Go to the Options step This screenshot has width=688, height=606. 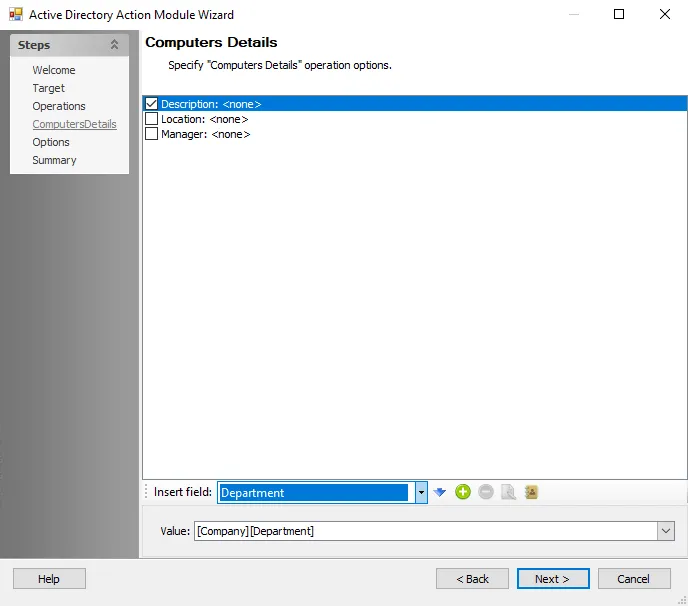(x=51, y=142)
